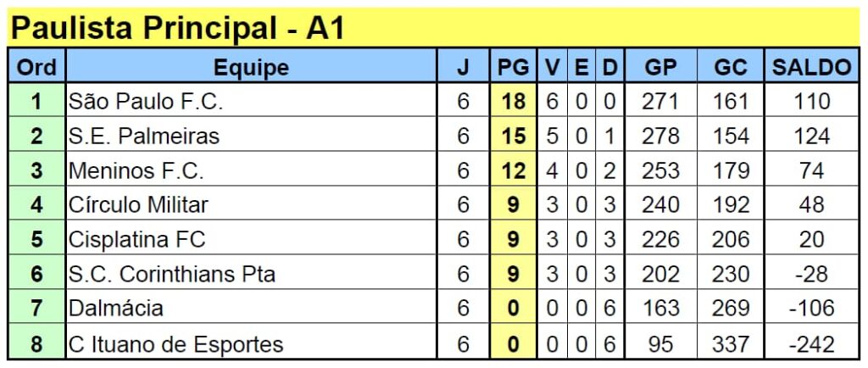Viewport: 868px width, 368px height.
Task: Select the GP column header
Action: [x=660, y=68]
